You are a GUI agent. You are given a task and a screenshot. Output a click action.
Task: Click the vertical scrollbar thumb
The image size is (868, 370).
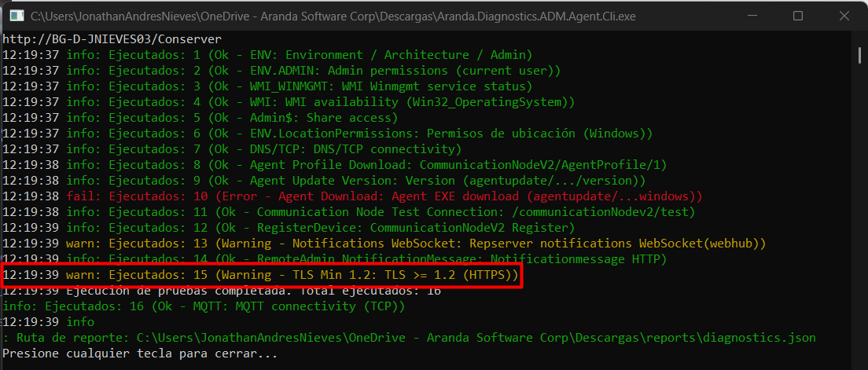pyautogui.click(x=859, y=55)
